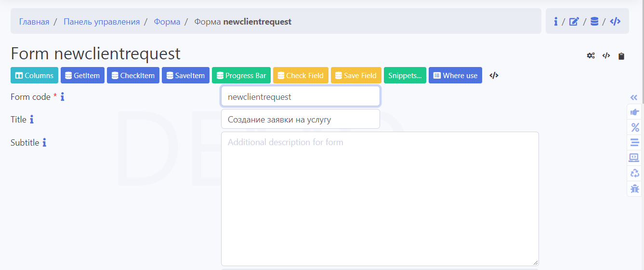This screenshot has height=270, width=644.
Task: Open the gears settings icon beside form heading
Action: point(591,56)
